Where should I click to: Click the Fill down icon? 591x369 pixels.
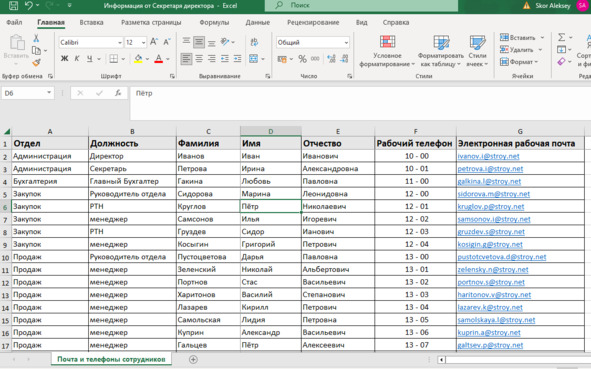pyautogui.click(x=562, y=49)
